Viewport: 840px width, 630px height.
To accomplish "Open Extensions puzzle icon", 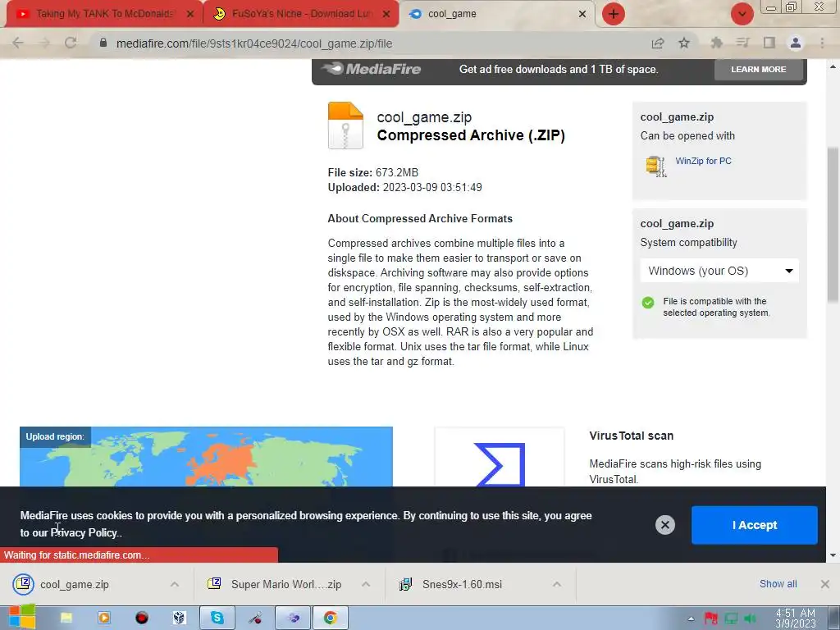I will pos(716,43).
